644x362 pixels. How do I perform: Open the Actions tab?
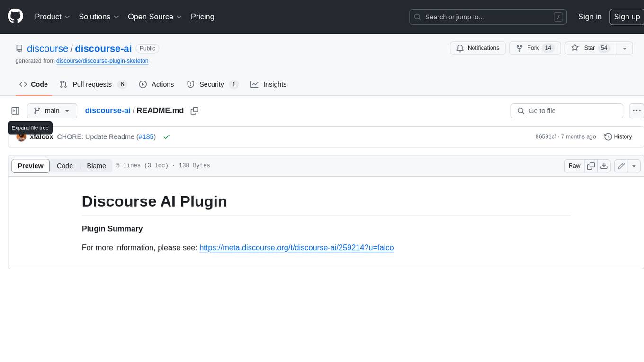(x=157, y=84)
